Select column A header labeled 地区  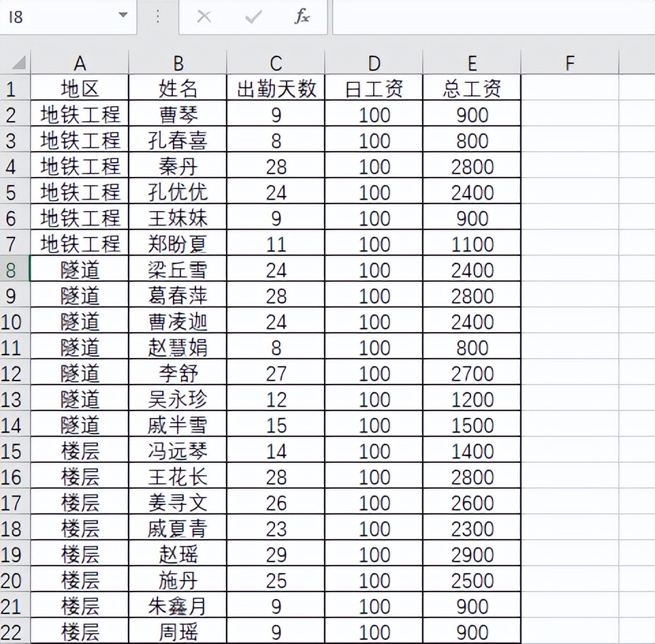click(x=80, y=62)
